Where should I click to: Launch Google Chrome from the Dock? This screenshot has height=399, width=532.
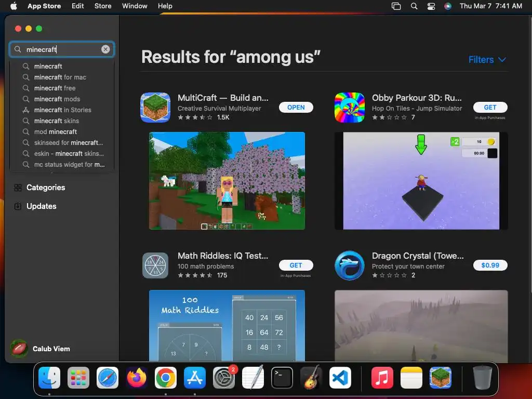(166, 378)
